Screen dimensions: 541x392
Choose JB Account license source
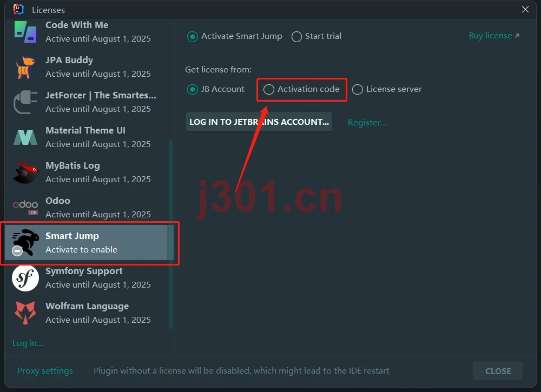tap(216, 89)
